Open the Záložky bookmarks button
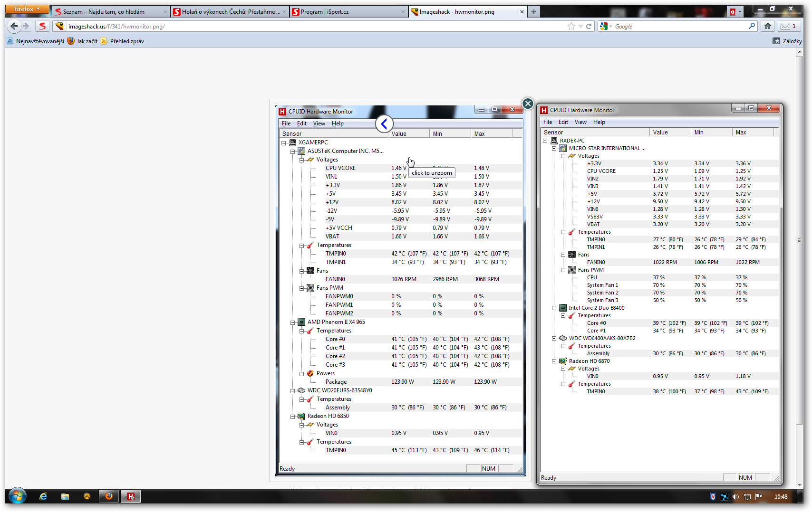Screen dimensions: 812x512 click(x=787, y=41)
